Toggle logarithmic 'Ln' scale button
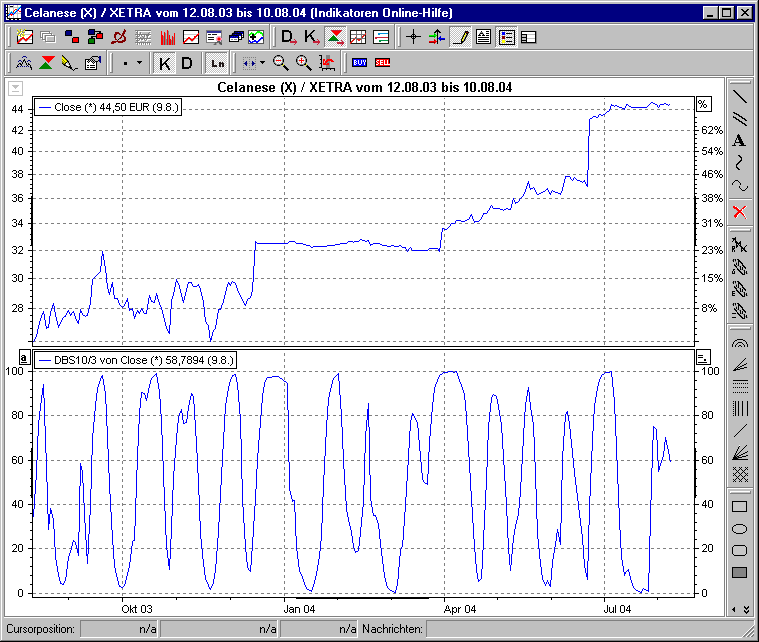 click(x=217, y=63)
